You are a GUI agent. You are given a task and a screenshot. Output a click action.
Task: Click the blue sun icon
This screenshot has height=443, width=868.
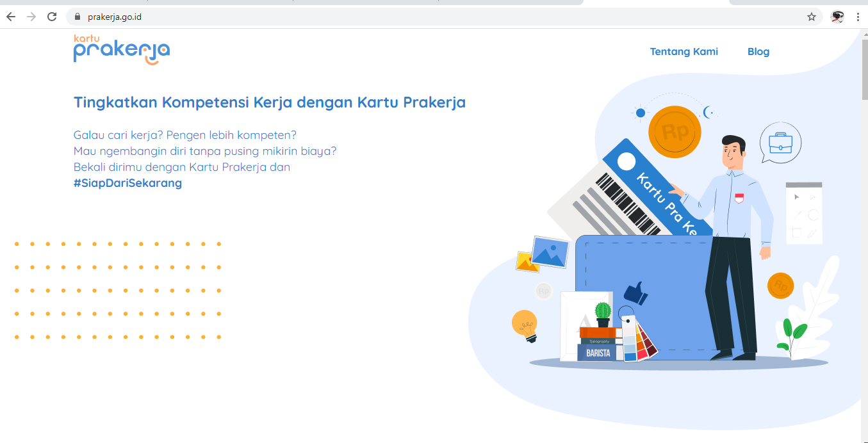[640, 113]
